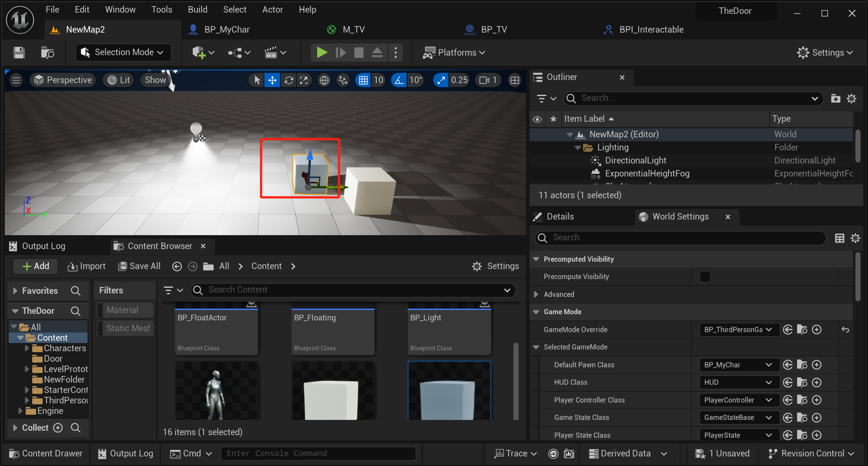Select DirectionalLight in the Outliner
This screenshot has width=868, height=466.
coord(635,160)
